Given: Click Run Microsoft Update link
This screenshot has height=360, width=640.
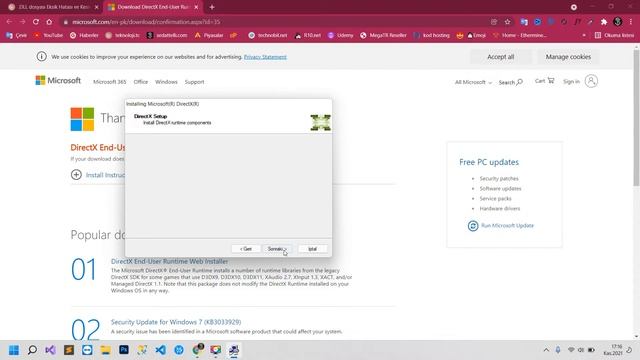Looking at the screenshot, I should (507, 225).
